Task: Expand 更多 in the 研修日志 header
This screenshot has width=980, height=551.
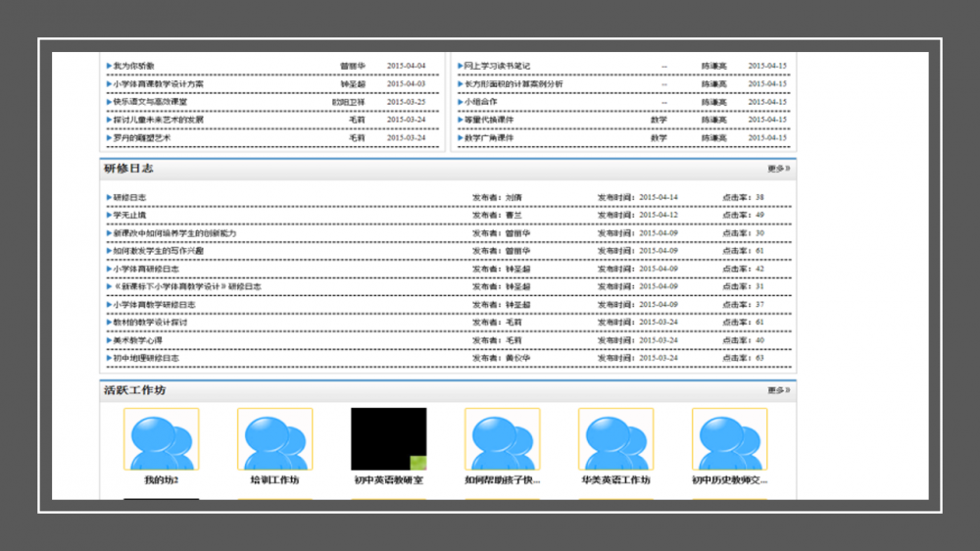Action: 778,169
